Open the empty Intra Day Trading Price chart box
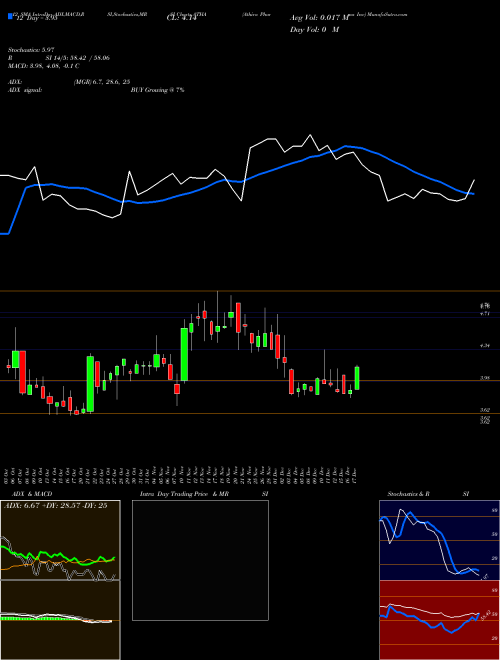The height and width of the screenshot is (660, 500). click(x=200, y=560)
